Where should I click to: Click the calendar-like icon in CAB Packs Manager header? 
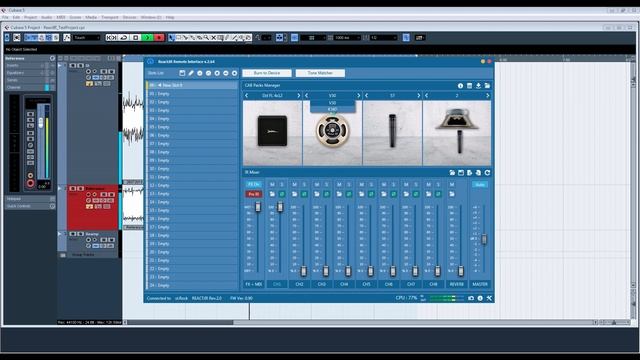tap(469, 86)
